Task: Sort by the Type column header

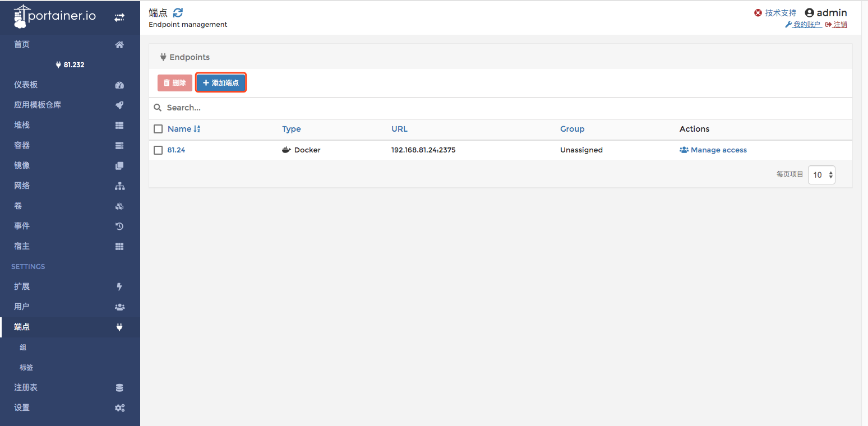Action: click(x=292, y=129)
